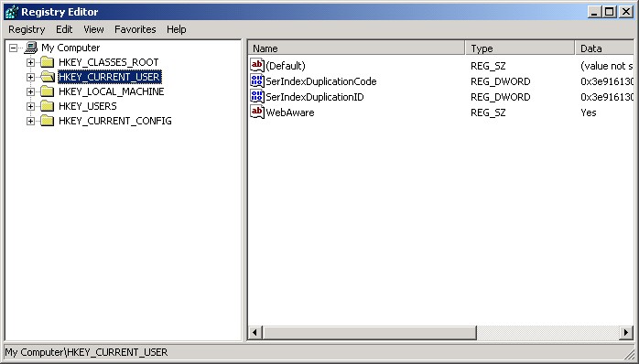Click the SerIndexDuplicationCode DWORD icon

tap(257, 81)
